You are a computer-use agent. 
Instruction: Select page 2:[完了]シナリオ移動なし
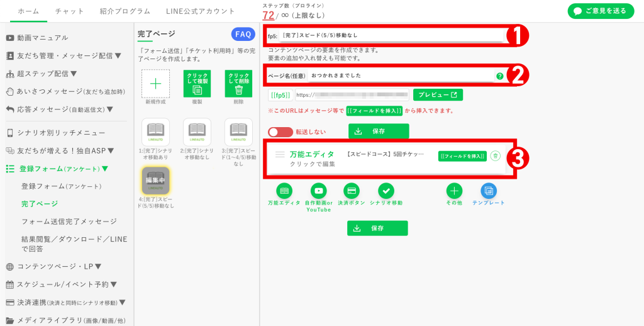pyautogui.click(x=197, y=132)
